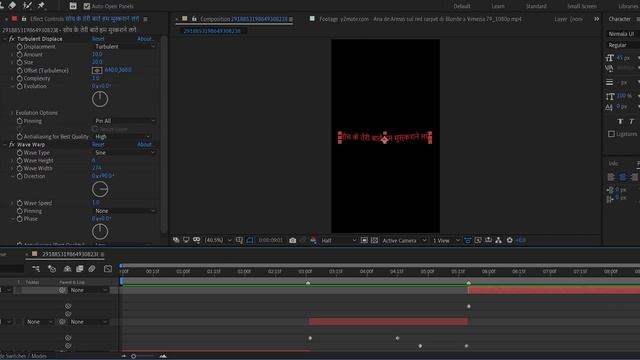This screenshot has height=360, width=640.
Task: Open Timeline panel icon in viewer bar
Action: (488, 240)
